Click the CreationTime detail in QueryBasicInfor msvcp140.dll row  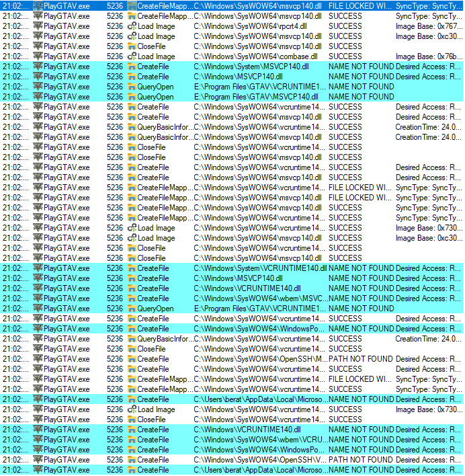click(x=428, y=137)
